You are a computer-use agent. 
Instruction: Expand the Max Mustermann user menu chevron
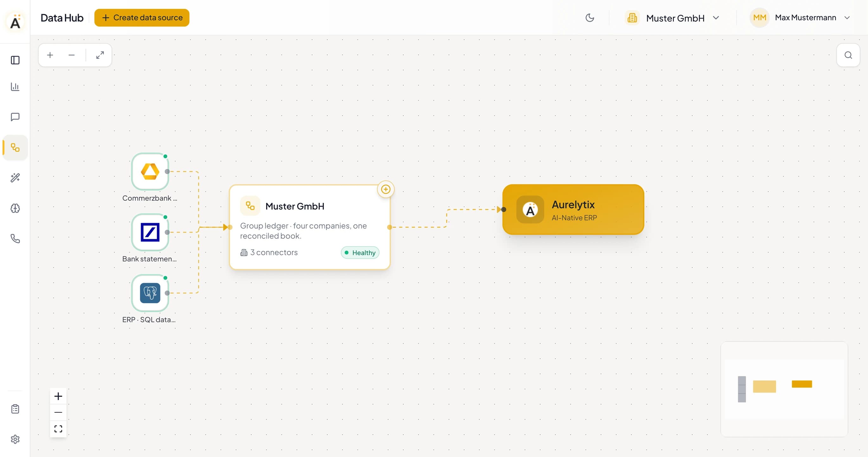tap(847, 17)
